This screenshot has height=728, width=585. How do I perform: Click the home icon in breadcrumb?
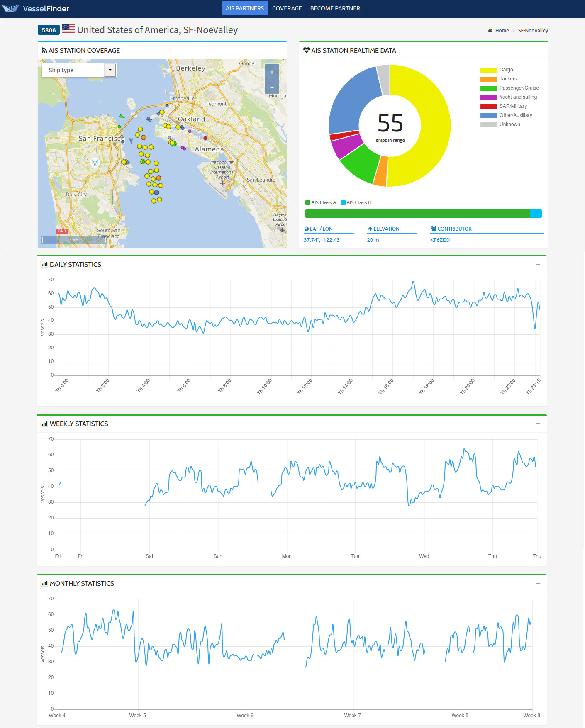490,31
